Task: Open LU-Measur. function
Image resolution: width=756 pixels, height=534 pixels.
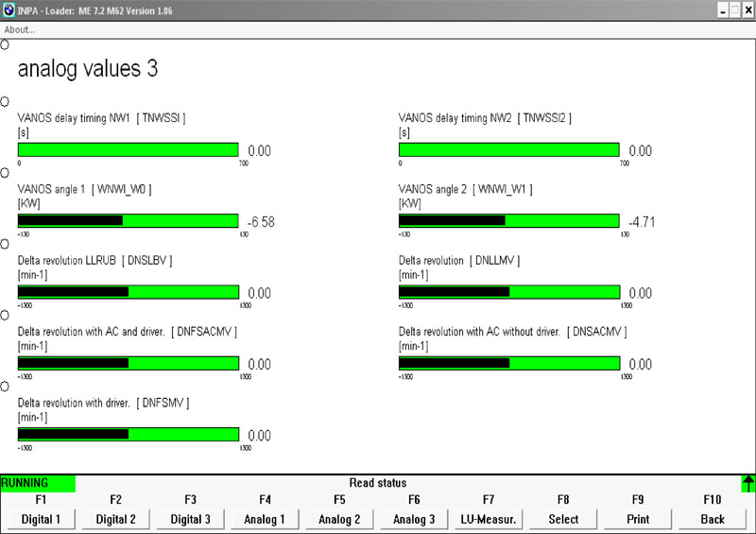Action: (x=489, y=519)
